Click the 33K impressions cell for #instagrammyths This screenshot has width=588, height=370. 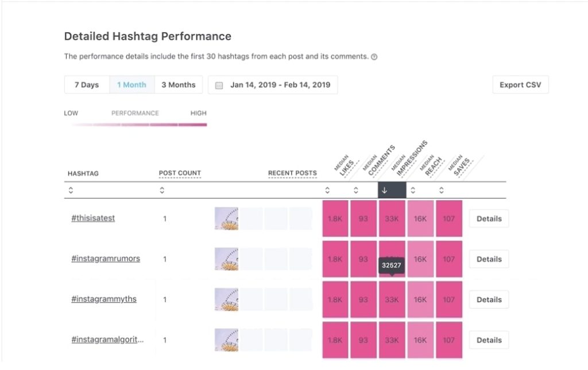[x=392, y=299]
